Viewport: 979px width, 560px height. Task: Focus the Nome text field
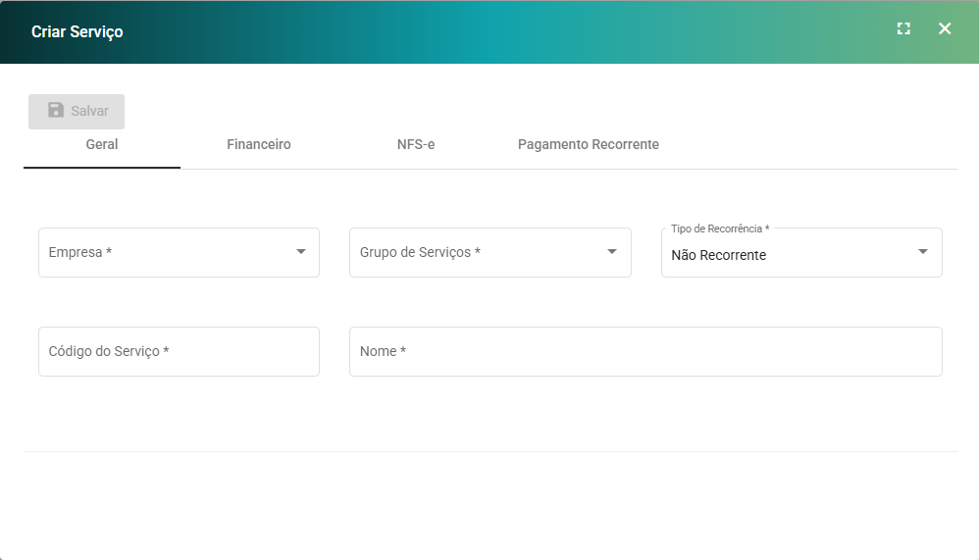pos(645,351)
